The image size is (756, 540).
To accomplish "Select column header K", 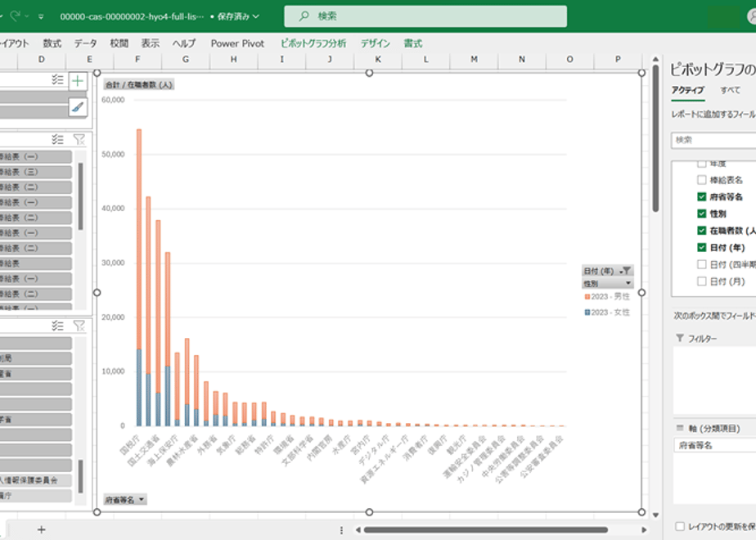I will (x=378, y=59).
